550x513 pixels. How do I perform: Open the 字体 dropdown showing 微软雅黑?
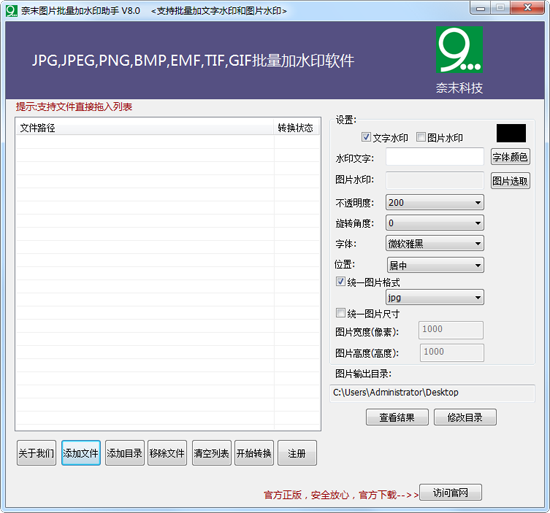coord(435,243)
